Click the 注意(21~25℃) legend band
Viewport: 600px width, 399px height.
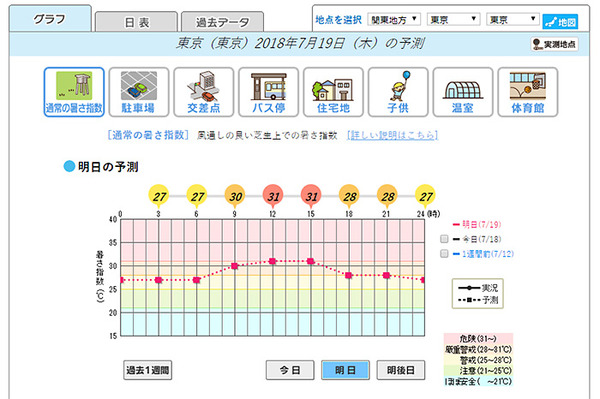pyautogui.click(x=478, y=371)
